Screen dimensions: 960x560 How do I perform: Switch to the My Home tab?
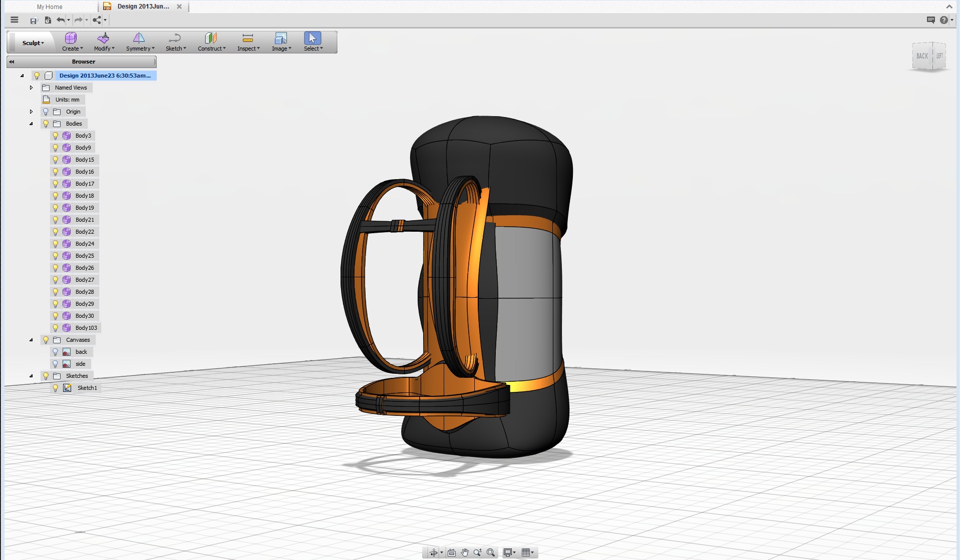(x=48, y=7)
